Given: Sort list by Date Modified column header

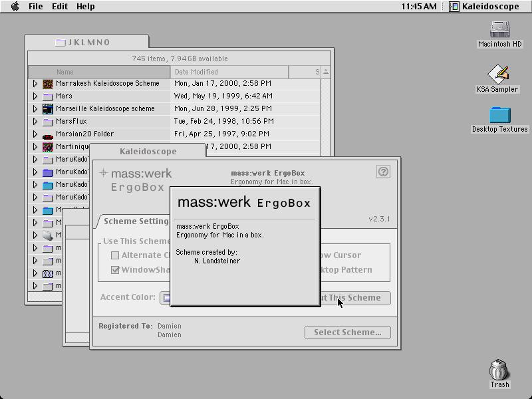Looking at the screenshot, I should (x=229, y=72).
